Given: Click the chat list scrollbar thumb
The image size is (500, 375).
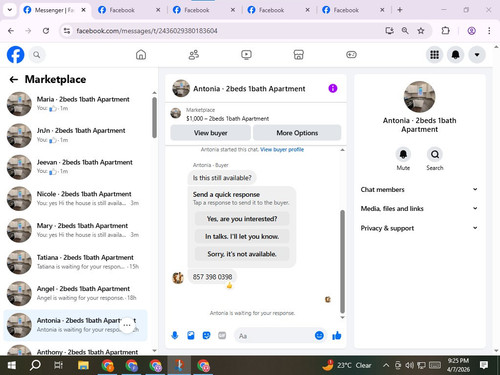Looking at the screenshot, I should 154,117.
